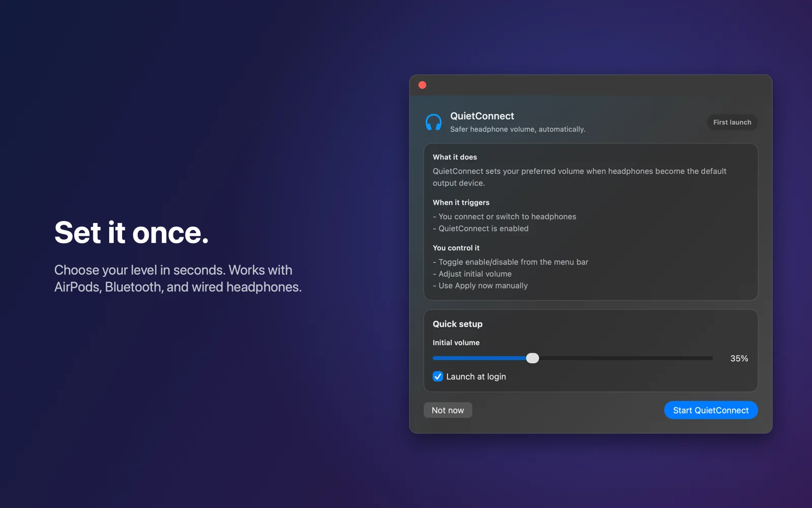Click 'Use Apply now manually' line
Screen dimensions: 812x508
480,285
